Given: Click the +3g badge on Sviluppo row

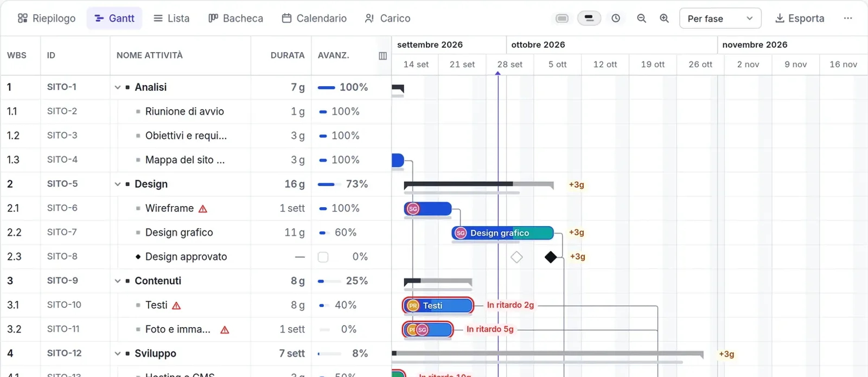Looking at the screenshot, I should [726, 354].
